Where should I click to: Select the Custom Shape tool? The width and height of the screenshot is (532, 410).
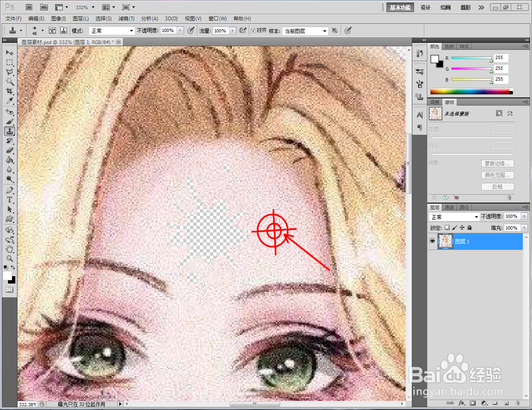click(x=10, y=219)
